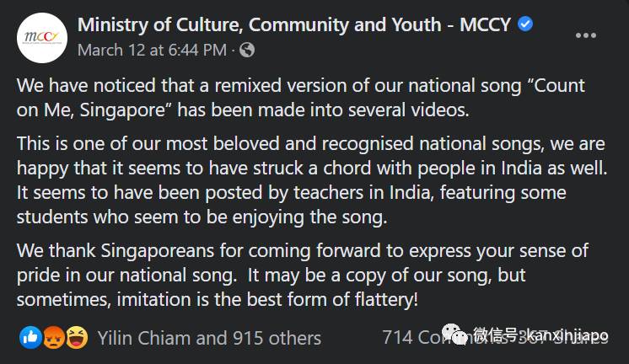
Task: Click the Shares count on the post
Action: (582, 339)
